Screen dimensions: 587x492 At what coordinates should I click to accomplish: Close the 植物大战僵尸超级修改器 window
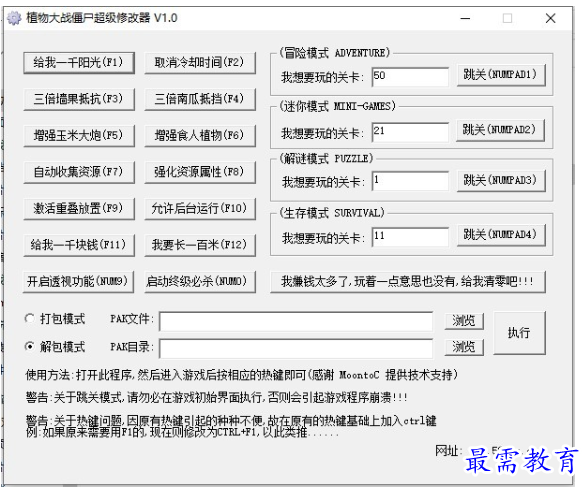tap(550, 18)
